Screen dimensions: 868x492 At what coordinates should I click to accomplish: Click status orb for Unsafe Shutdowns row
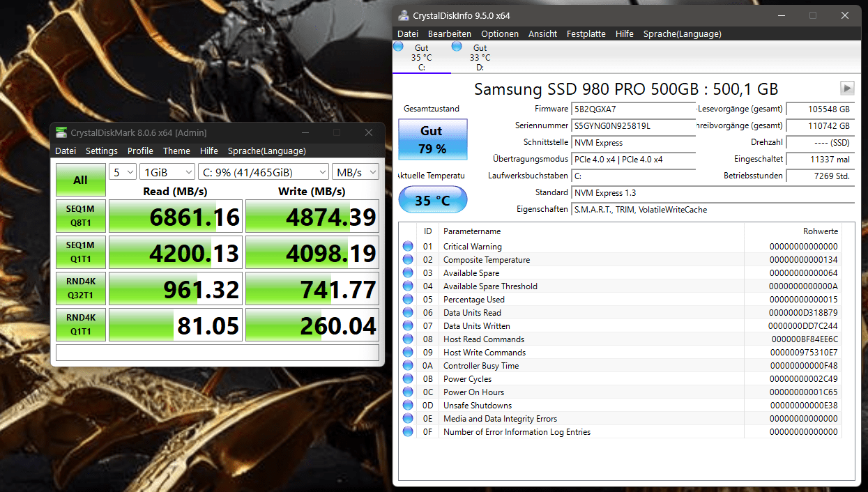[x=408, y=405]
